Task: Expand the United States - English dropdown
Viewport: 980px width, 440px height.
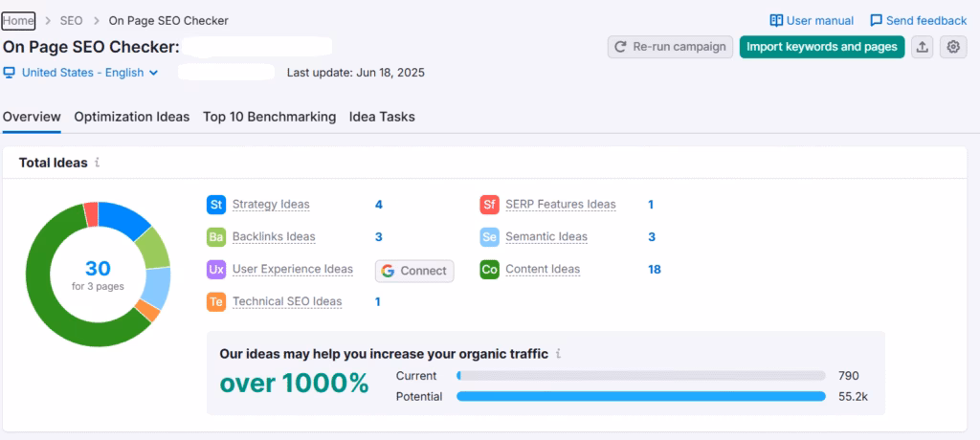Action: tap(81, 73)
